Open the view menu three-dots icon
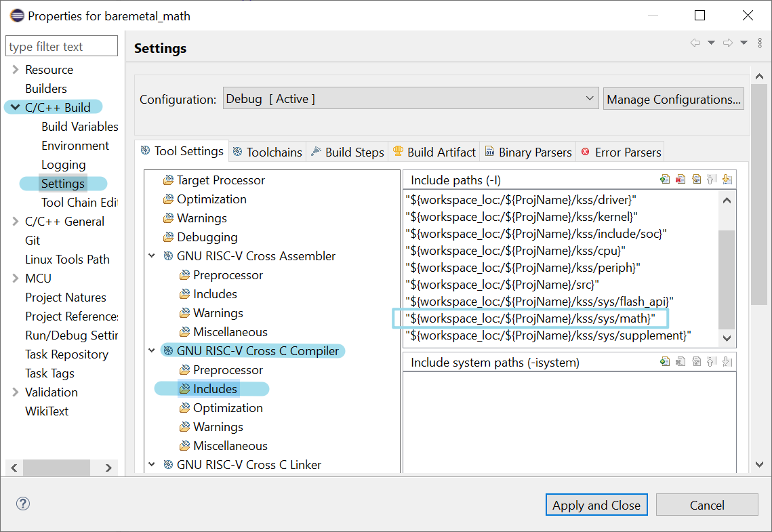Image resolution: width=772 pixels, height=532 pixels. pos(760,43)
